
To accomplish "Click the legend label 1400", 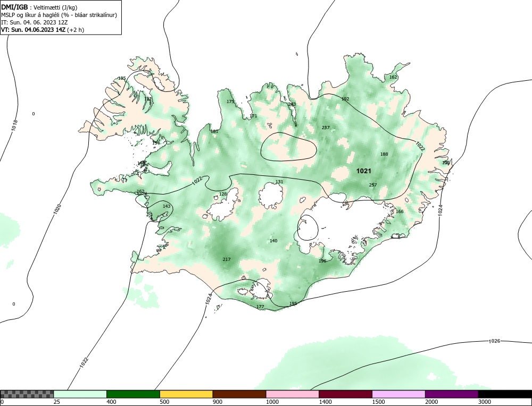I will [x=326, y=402].
